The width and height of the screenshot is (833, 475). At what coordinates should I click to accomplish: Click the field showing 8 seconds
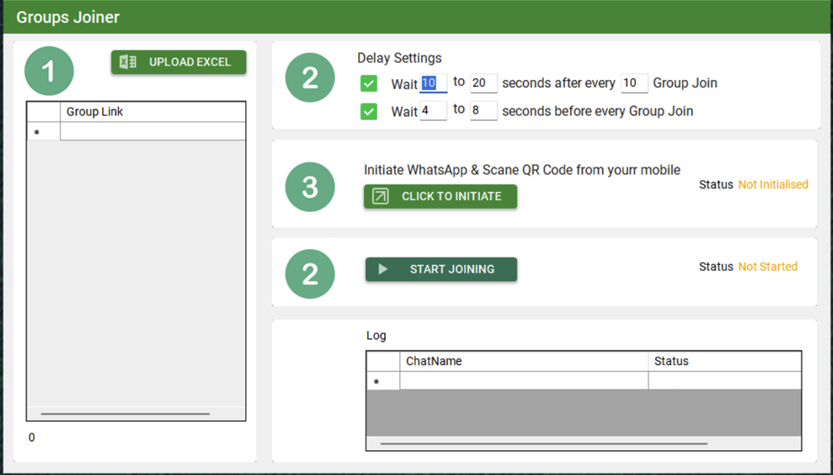tap(483, 111)
